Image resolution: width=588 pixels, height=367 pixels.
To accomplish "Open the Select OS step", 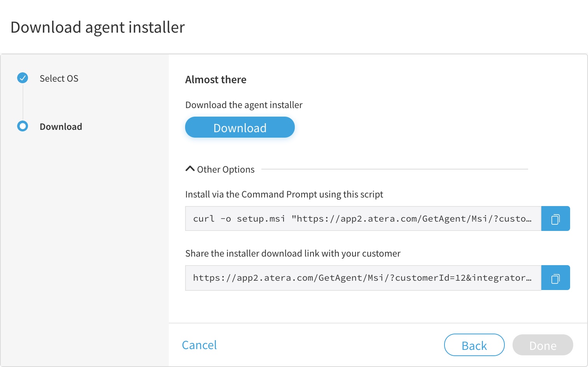I will (59, 79).
